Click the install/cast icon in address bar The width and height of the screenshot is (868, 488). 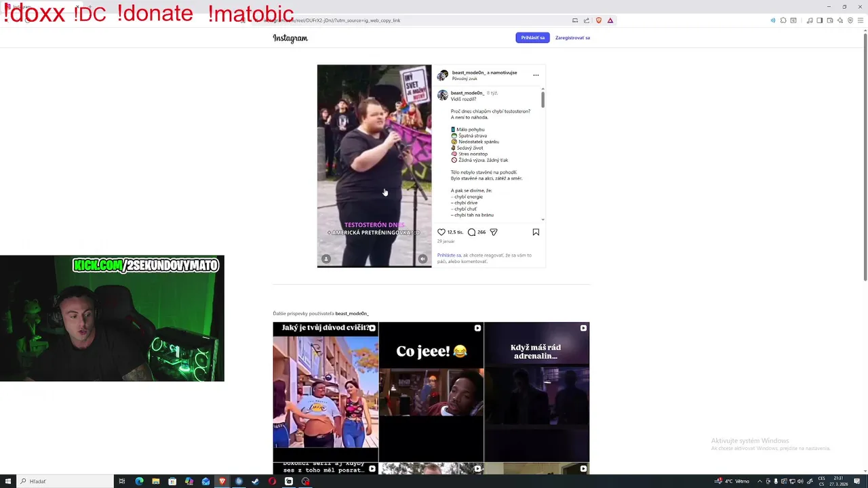(x=575, y=20)
